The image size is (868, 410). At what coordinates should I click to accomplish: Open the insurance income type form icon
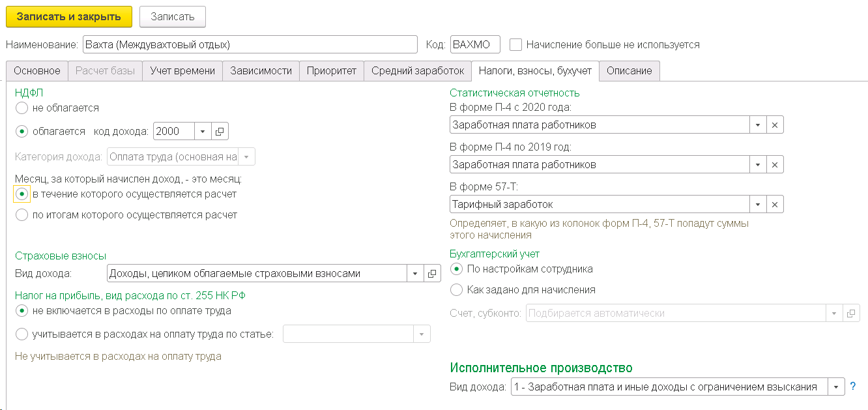[432, 274]
